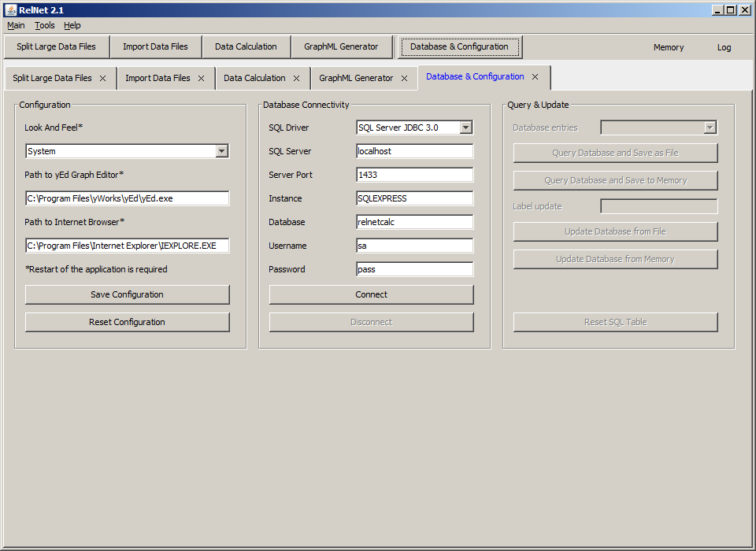This screenshot has width=756, height=551.
Task: Click the Database name input field
Action: pyautogui.click(x=415, y=222)
